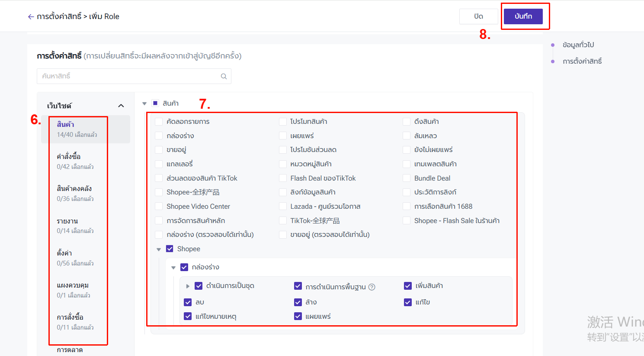Check the Bundle Deal permission
644x356 pixels.
(407, 178)
